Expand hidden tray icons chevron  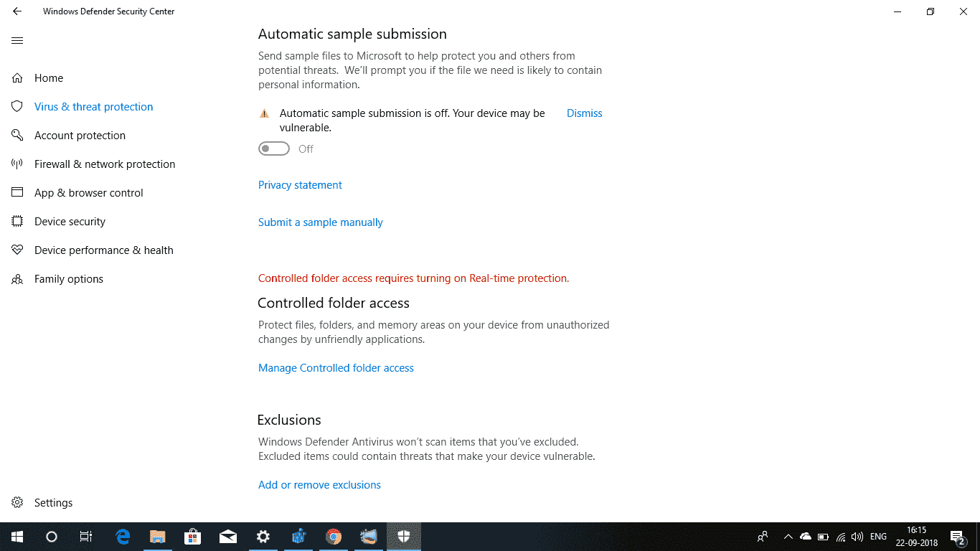788,537
